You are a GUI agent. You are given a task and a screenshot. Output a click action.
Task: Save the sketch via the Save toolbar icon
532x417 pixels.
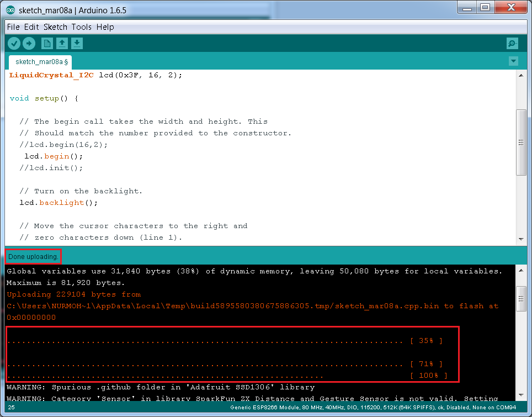77,43
